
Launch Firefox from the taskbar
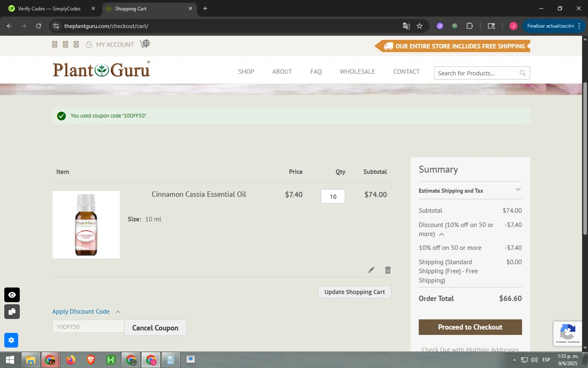point(71,360)
